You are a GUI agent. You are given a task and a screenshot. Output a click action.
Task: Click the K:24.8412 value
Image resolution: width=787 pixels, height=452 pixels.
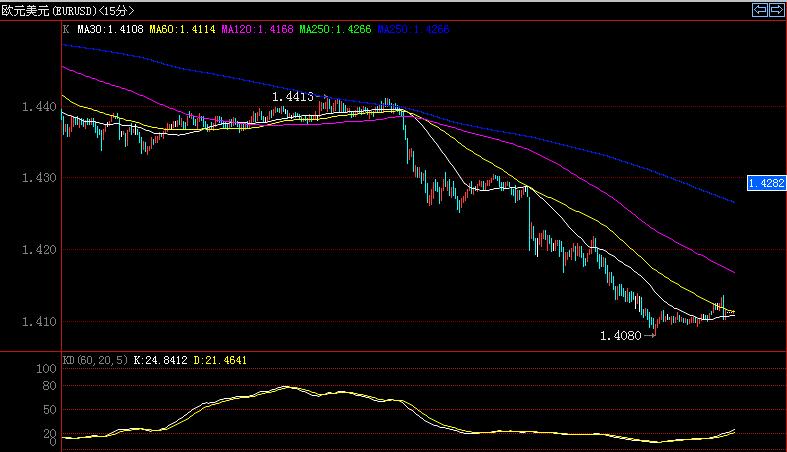(160, 360)
